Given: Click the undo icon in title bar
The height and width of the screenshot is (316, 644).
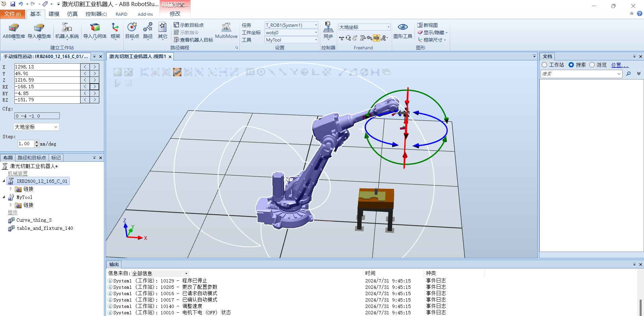Looking at the screenshot, I should (x=21, y=4).
